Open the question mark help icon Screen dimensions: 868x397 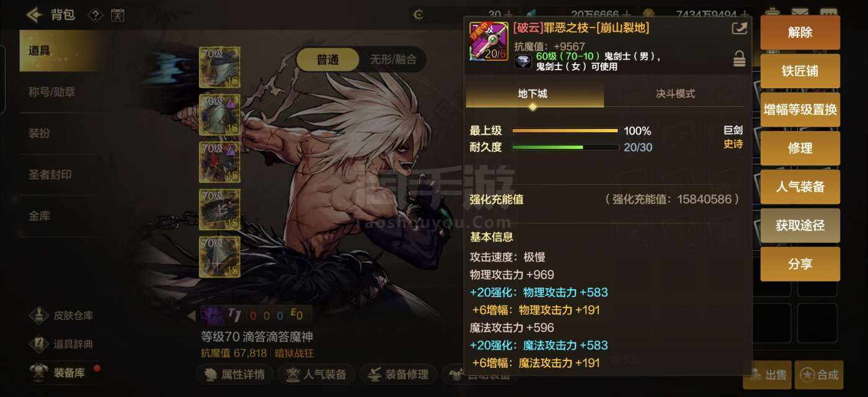tap(95, 15)
